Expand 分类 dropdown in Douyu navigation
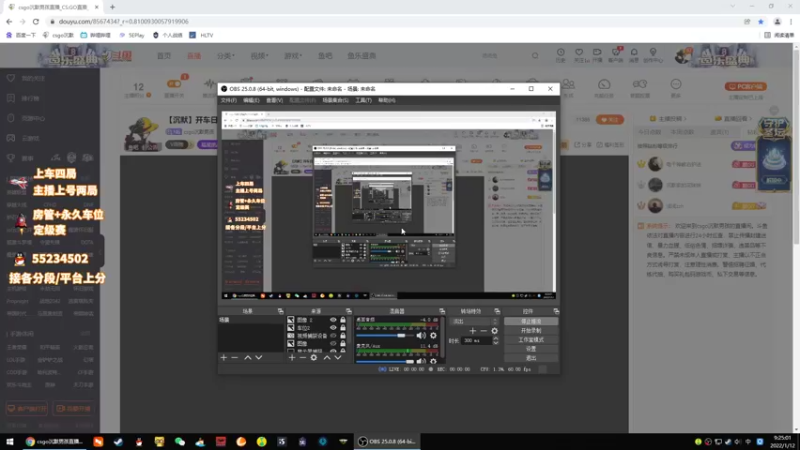The height and width of the screenshot is (450, 800). (x=226, y=56)
